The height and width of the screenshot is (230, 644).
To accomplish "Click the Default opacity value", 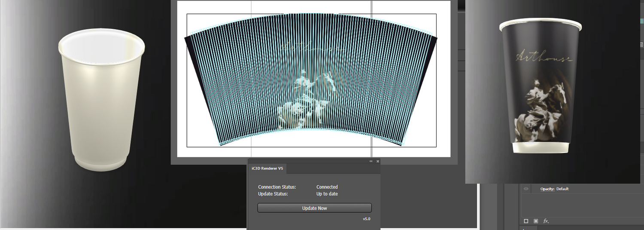I will [x=562, y=189].
